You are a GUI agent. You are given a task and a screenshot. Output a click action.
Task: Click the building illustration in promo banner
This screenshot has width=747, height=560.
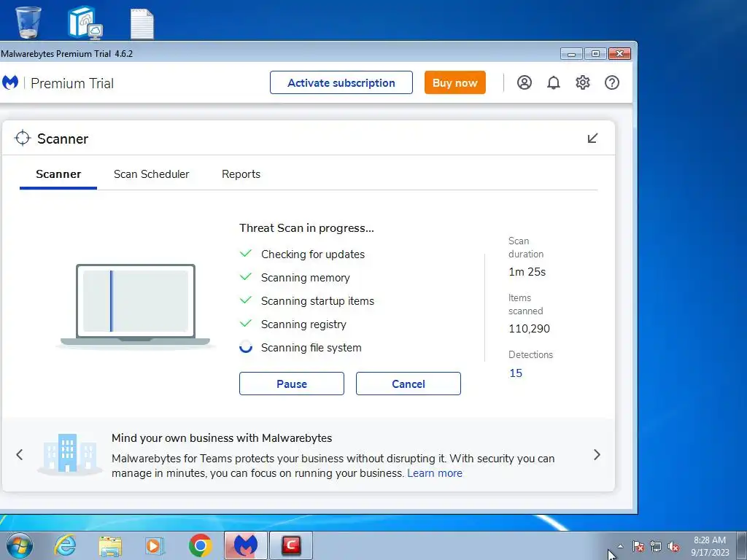pos(69,454)
